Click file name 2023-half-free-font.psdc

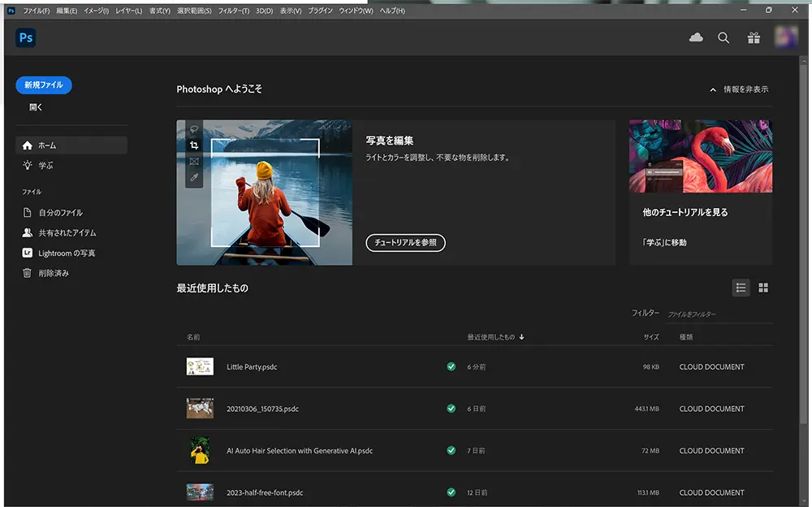tap(265, 493)
